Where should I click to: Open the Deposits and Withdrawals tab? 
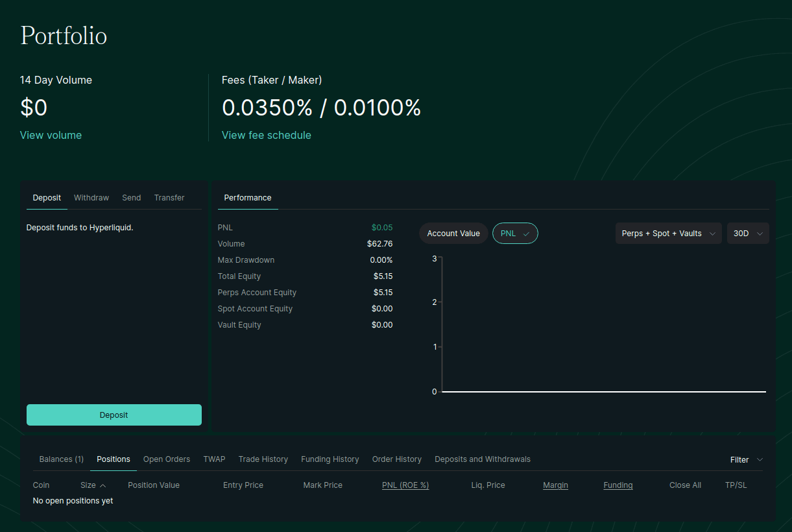pyautogui.click(x=482, y=459)
